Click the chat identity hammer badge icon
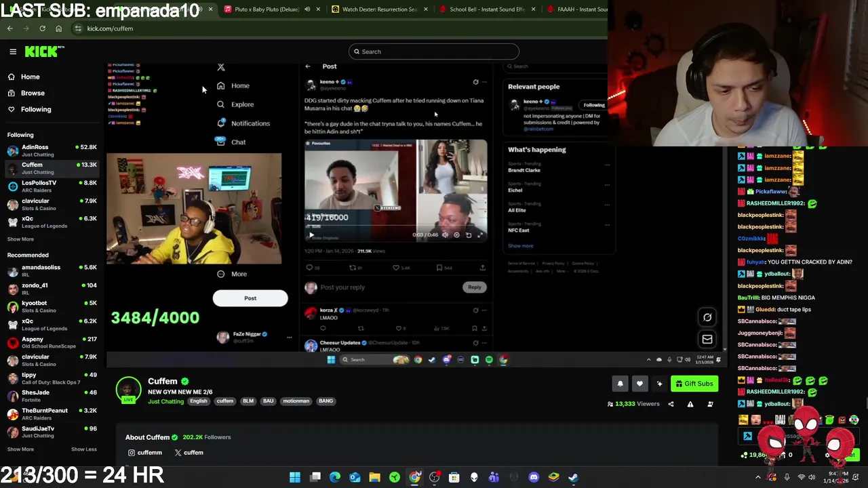This screenshot has width=868, height=488. (747, 436)
